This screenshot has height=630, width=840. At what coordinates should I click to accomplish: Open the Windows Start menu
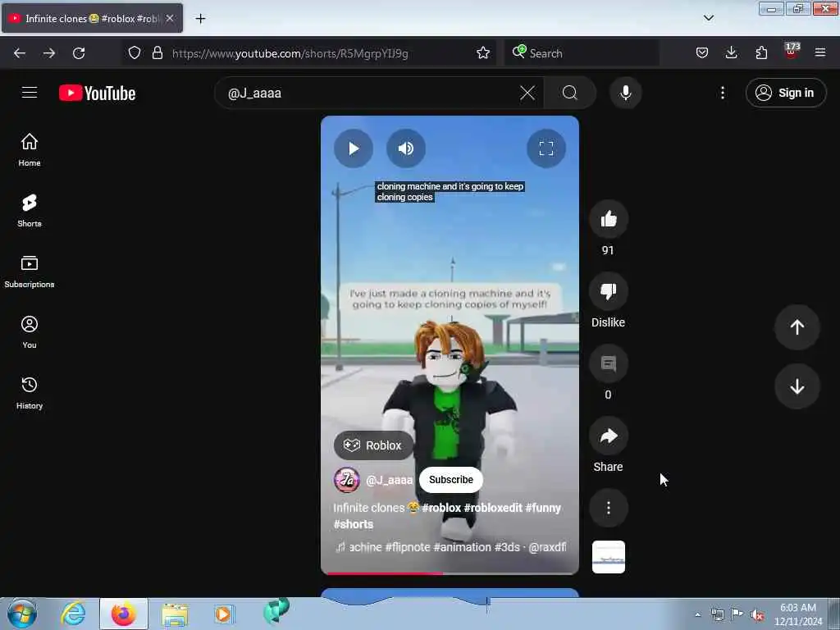pyautogui.click(x=22, y=614)
